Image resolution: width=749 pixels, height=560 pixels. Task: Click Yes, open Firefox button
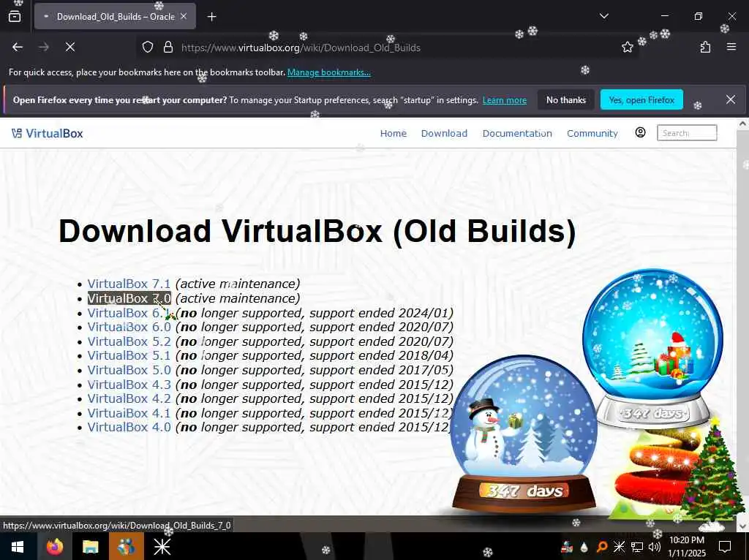coord(641,100)
